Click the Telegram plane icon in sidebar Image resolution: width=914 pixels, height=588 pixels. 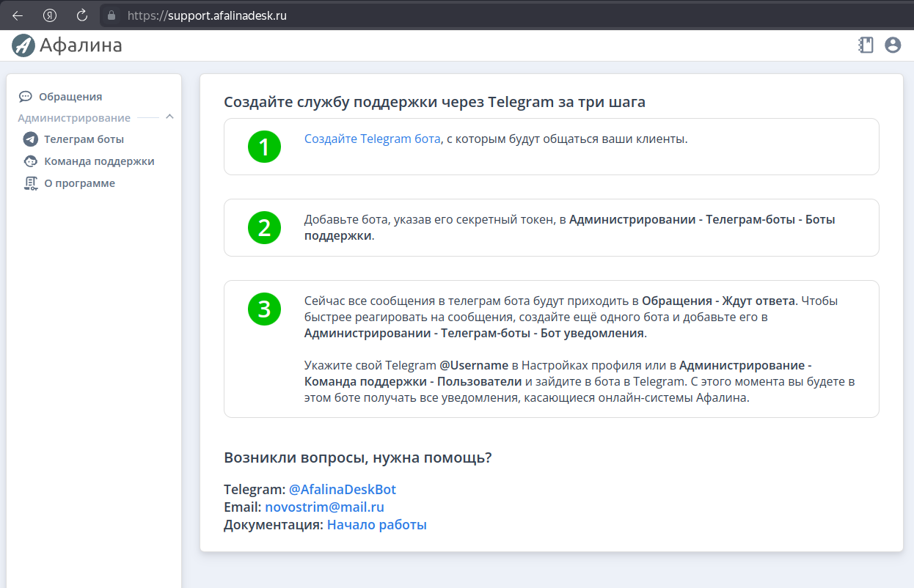point(30,139)
